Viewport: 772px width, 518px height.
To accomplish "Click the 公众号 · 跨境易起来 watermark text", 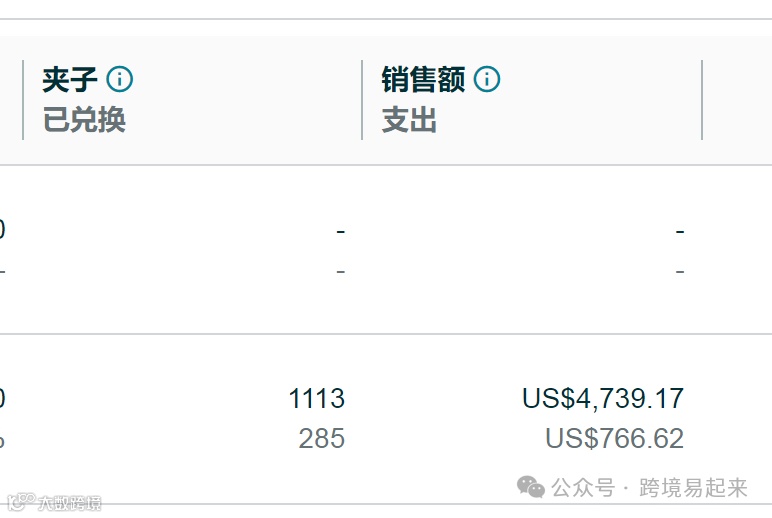I will (649, 487).
